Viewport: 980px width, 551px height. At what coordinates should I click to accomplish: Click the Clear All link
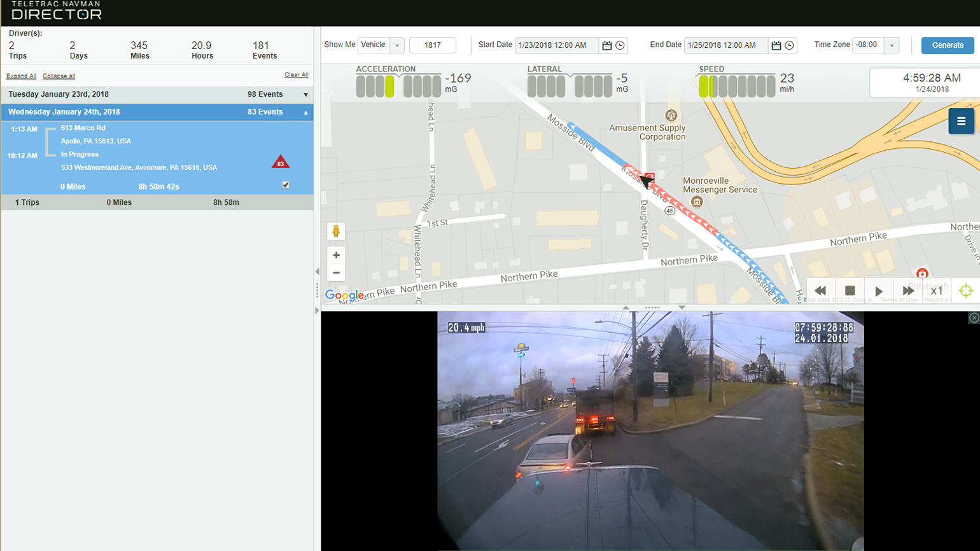297,74
